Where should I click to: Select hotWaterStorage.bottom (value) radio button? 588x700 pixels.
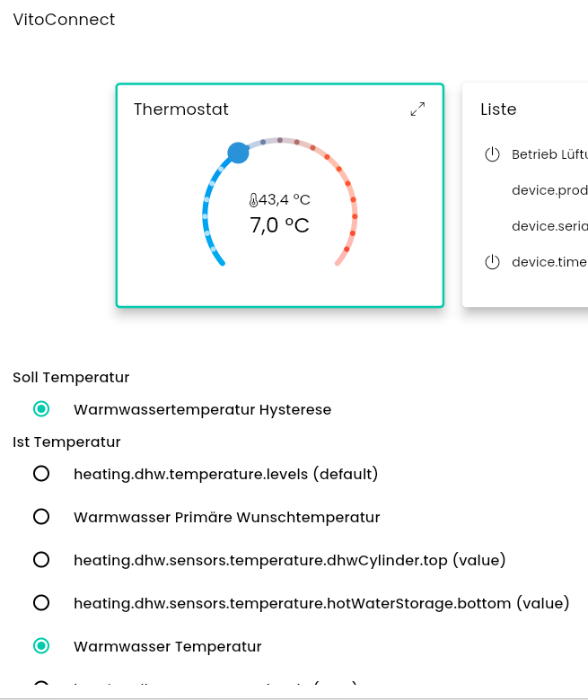tap(41, 603)
